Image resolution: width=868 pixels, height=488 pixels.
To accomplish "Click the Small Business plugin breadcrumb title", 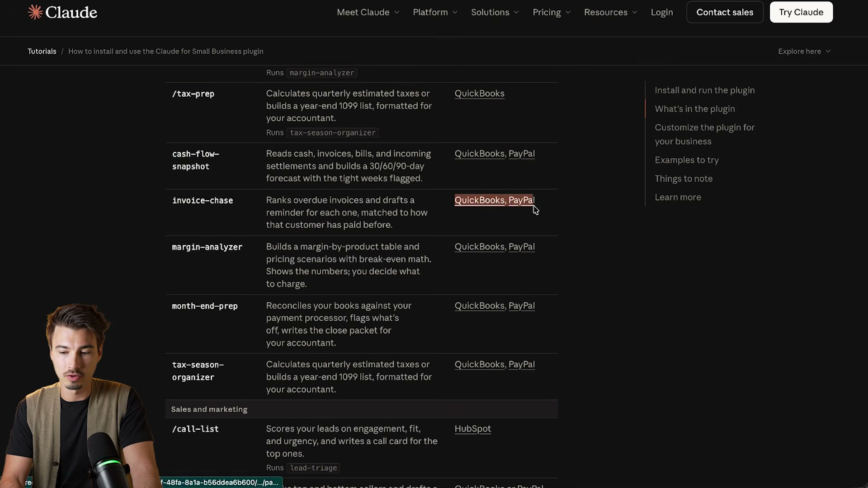I will click(x=166, y=51).
